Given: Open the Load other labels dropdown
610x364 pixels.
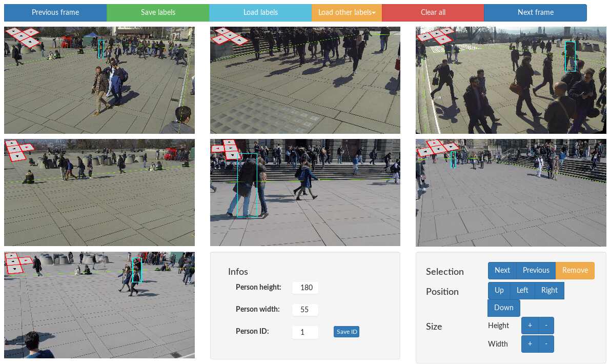Looking at the screenshot, I should point(347,12).
